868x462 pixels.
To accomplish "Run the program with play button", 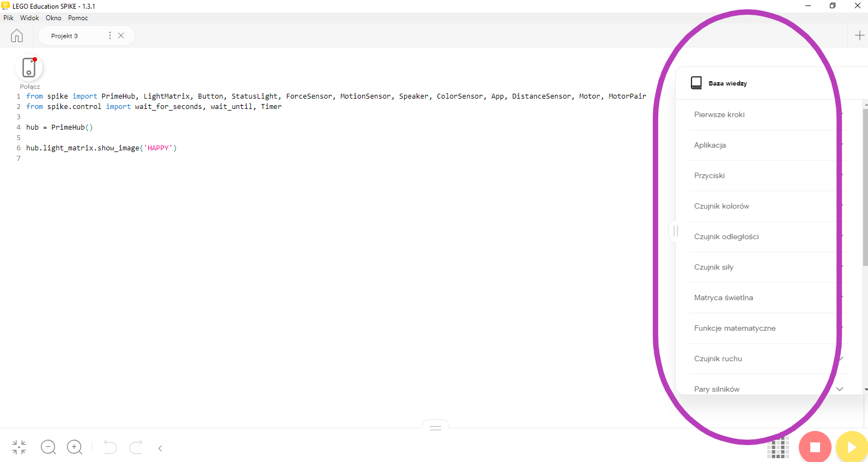I will (851, 447).
